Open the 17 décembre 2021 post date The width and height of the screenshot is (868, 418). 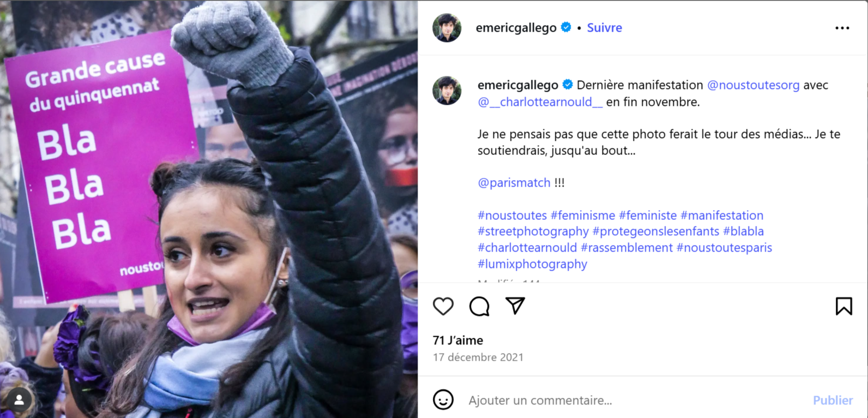pos(478,357)
